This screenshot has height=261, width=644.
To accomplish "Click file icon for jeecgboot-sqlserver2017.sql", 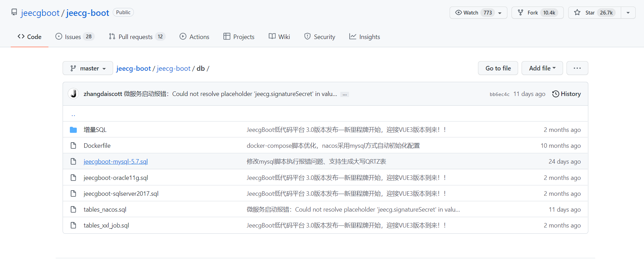I will click(73, 194).
